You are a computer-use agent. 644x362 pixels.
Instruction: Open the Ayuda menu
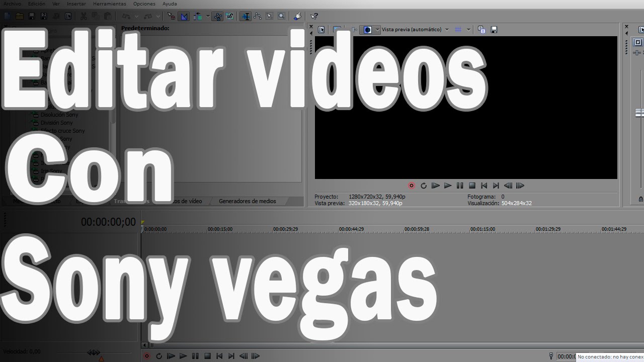click(170, 4)
